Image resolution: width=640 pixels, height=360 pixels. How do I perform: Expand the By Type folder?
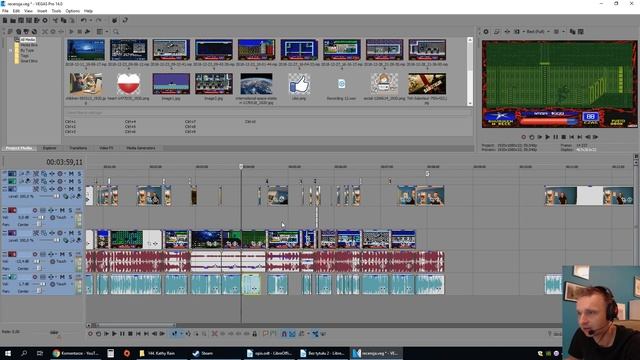[x=11, y=50]
